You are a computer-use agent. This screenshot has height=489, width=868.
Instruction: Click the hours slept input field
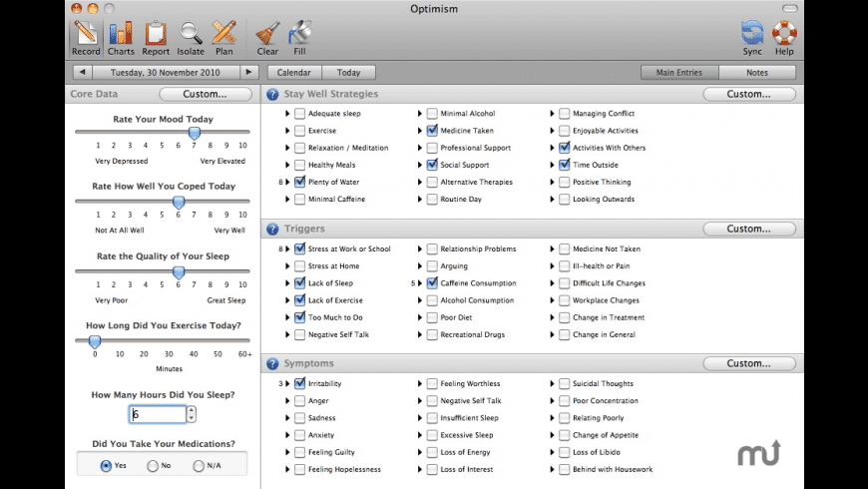pyautogui.click(x=157, y=414)
